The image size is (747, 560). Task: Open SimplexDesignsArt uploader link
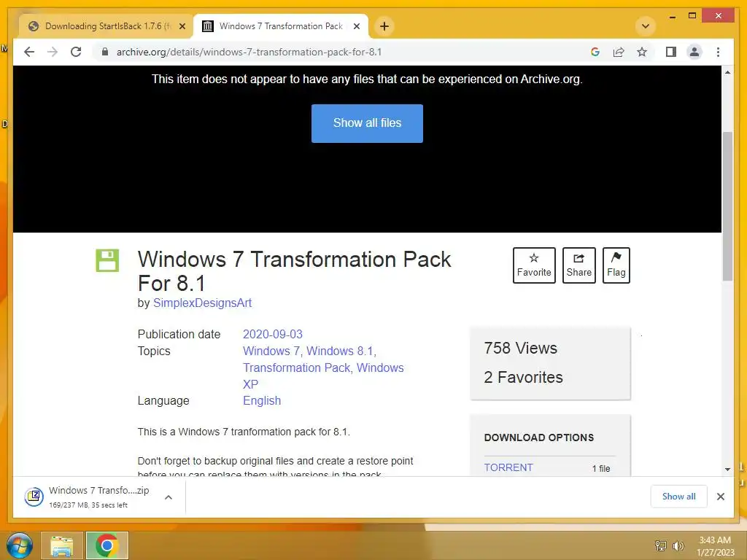point(202,303)
